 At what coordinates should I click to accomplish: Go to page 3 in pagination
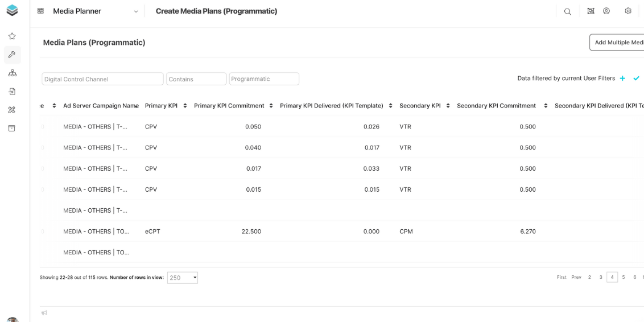(601, 277)
